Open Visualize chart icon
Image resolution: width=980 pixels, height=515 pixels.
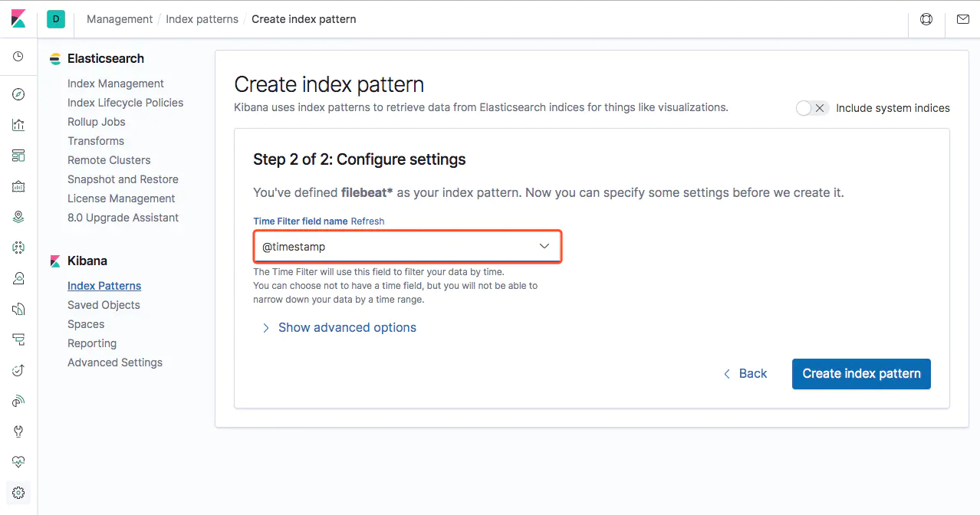18,125
